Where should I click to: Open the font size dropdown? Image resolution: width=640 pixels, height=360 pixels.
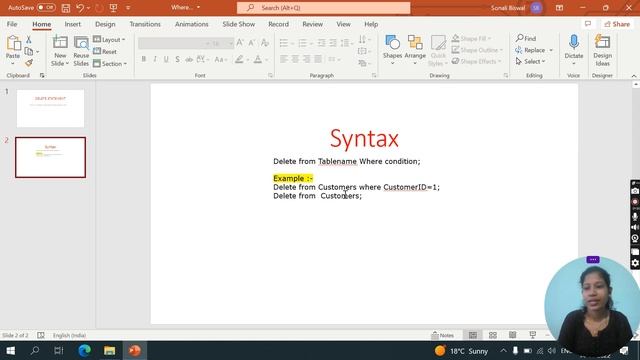[231, 43]
